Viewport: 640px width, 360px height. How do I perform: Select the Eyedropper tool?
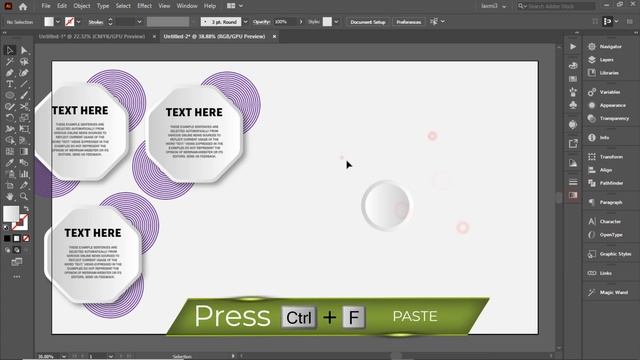[x=10, y=163]
